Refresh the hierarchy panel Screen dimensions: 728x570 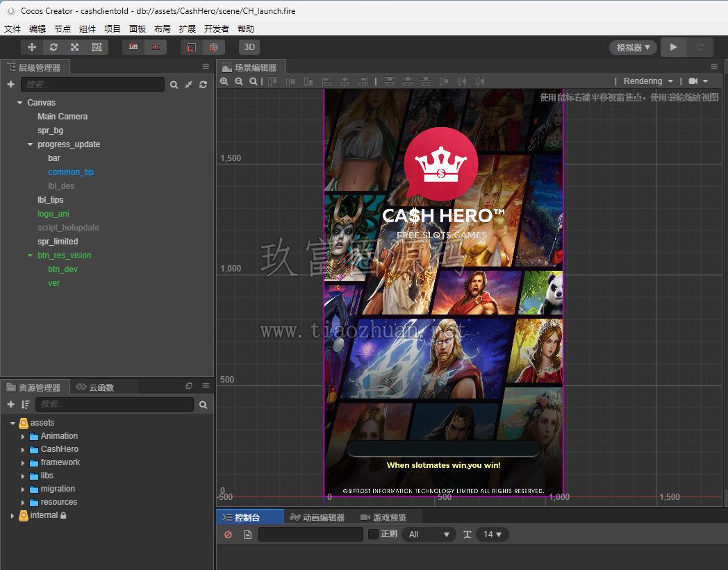click(x=203, y=85)
